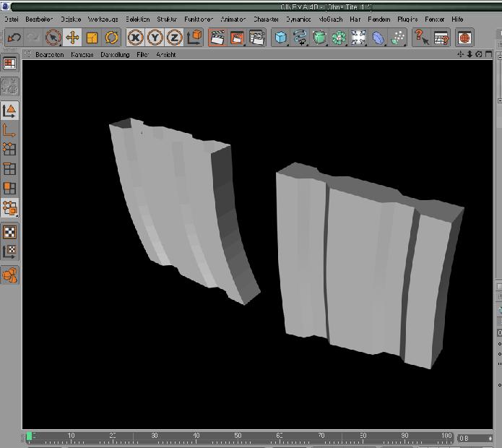Toggle world coordinate system icon
The width and height of the screenshot is (502, 448).
pyautogui.click(x=194, y=38)
